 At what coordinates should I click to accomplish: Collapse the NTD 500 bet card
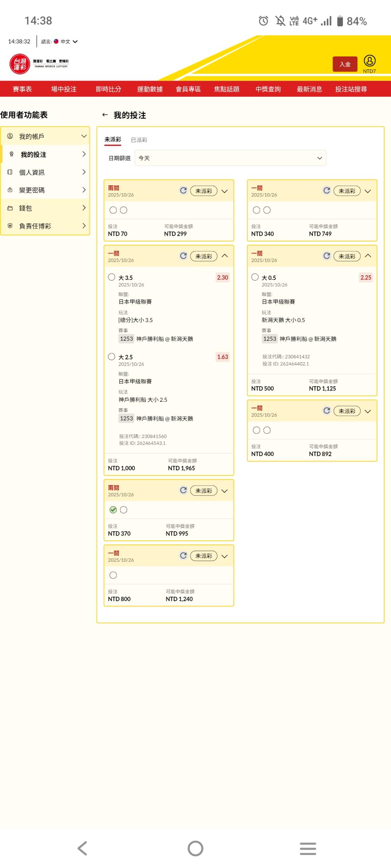point(368,256)
